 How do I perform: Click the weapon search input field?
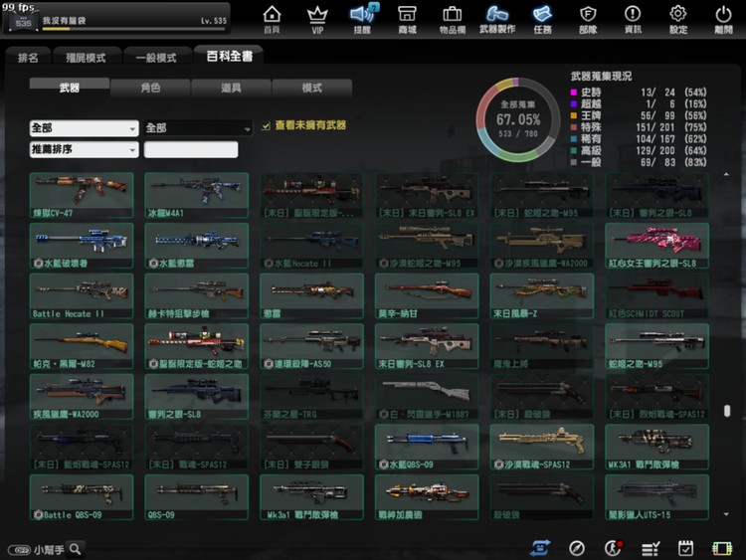tap(191, 150)
